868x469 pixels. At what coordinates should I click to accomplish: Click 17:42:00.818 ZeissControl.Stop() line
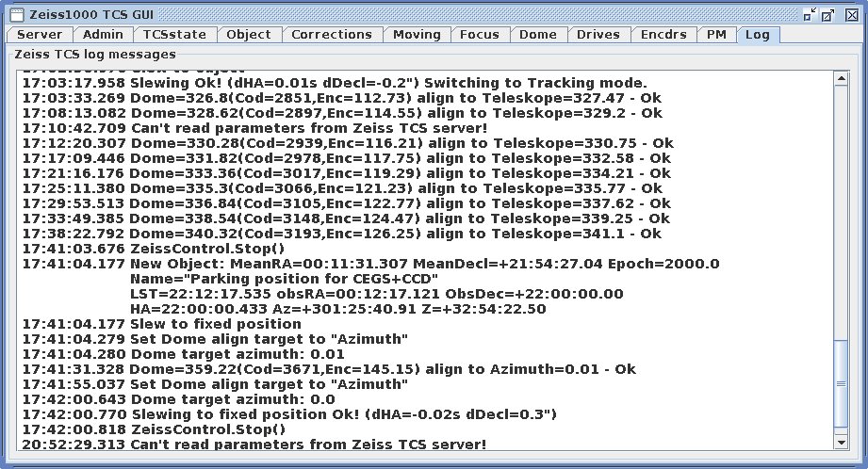(x=154, y=429)
